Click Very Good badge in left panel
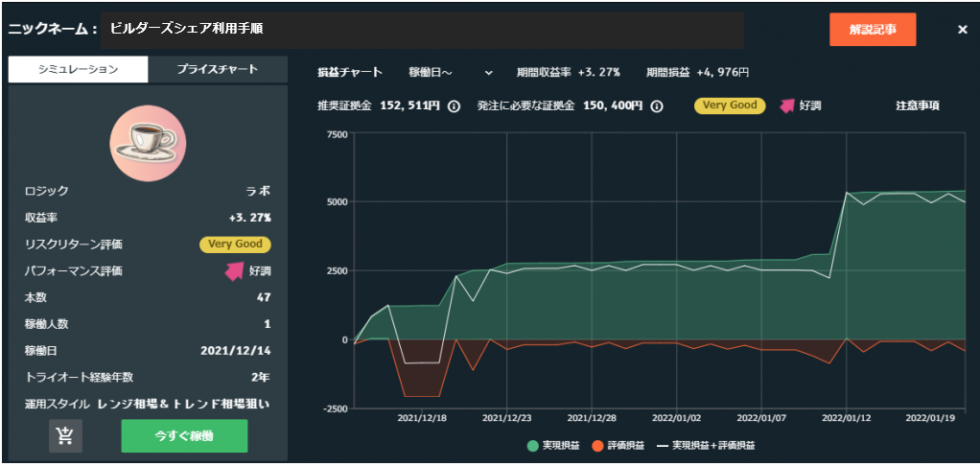The width and height of the screenshot is (980, 466). (235, 245)
